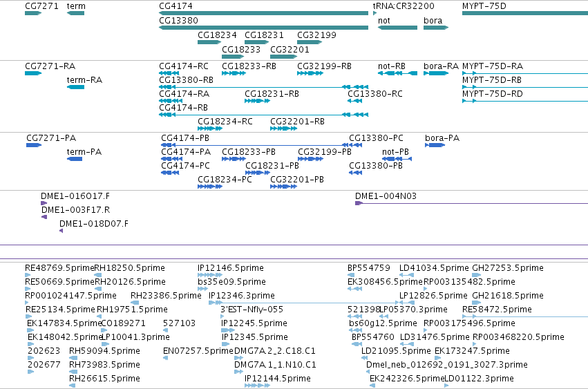Open the CG18234-RC transcript label
The height and width of the screenshot is (389, 588).
225,122
